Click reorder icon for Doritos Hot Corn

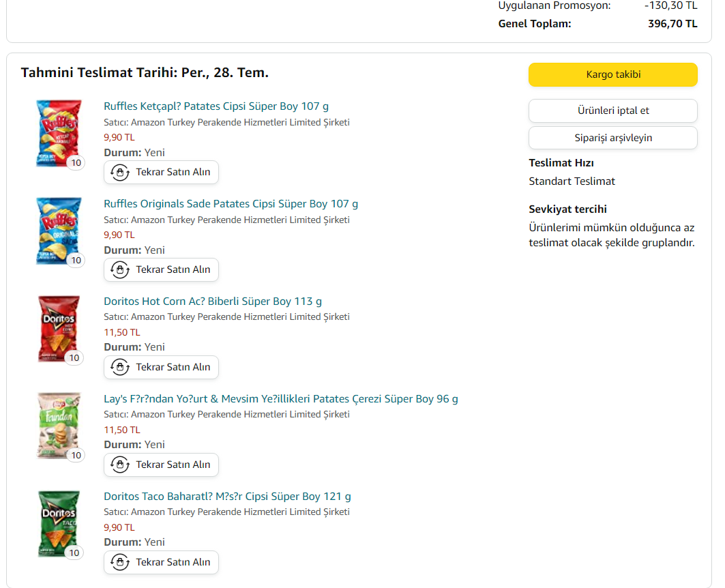(120, 368)
